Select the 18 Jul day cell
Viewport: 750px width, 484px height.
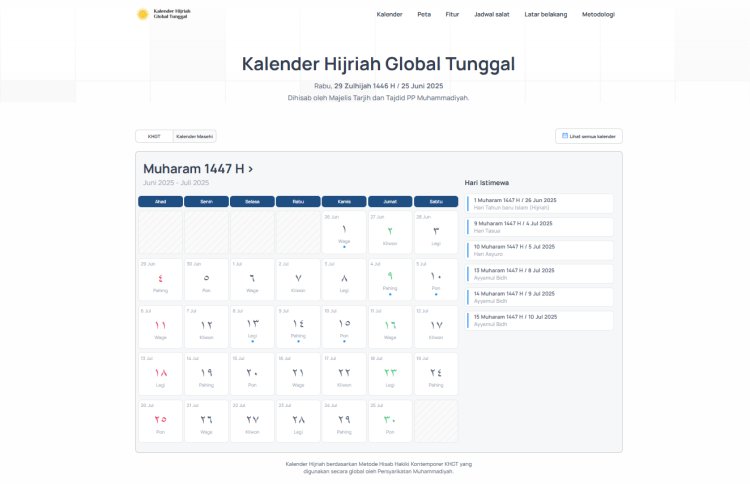(x=390, y=374)
